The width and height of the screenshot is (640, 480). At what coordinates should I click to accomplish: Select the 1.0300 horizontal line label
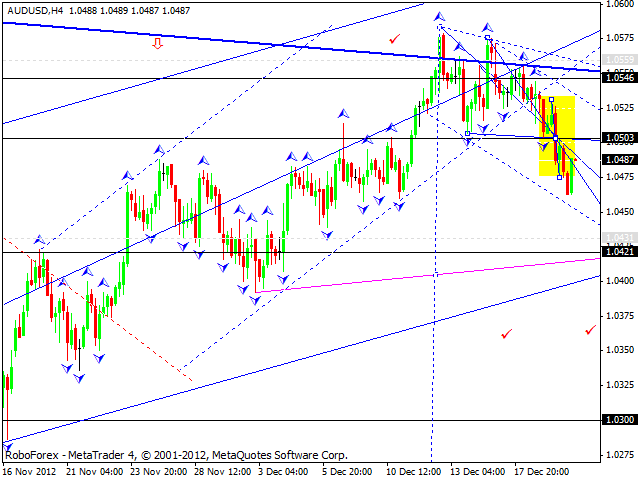tap(620, 420)
